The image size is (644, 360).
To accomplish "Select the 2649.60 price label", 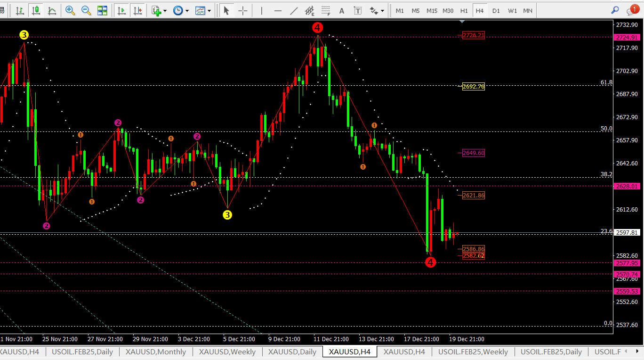I will 473,153.
